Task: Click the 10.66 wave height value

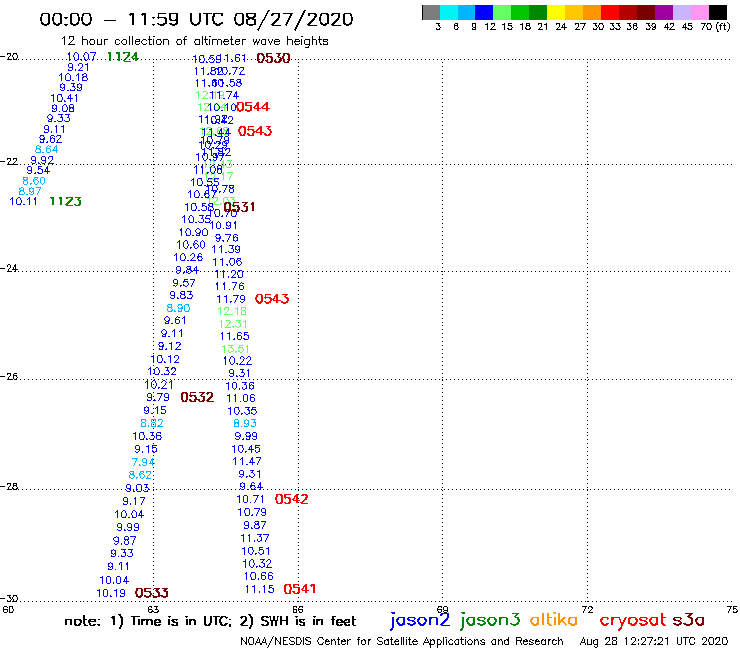Action: 259,576
